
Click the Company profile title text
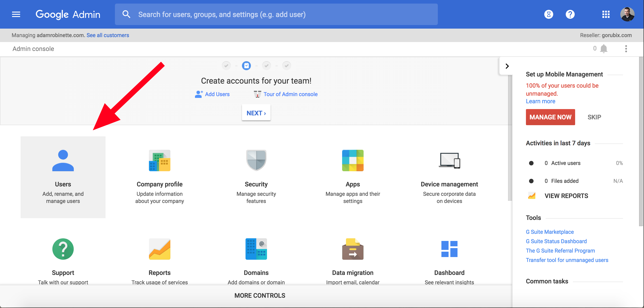[159, 184]
